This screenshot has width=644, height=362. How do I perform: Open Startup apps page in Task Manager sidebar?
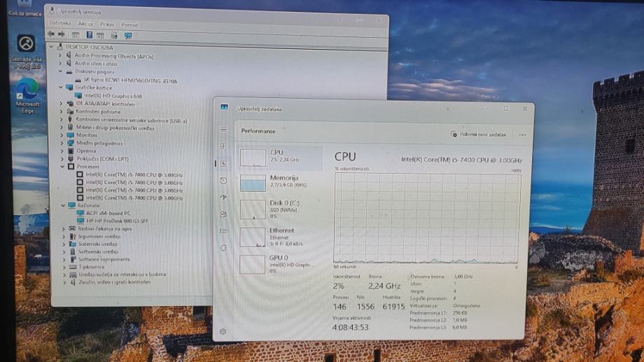pyautogui.click(x=223, y=197)
